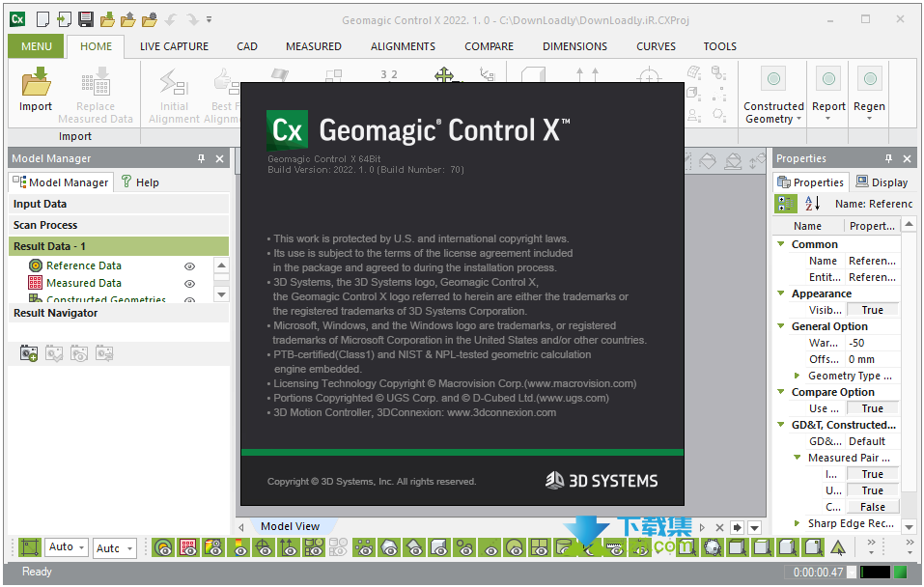Click the folder with gear quick access icon

[150, 19]
